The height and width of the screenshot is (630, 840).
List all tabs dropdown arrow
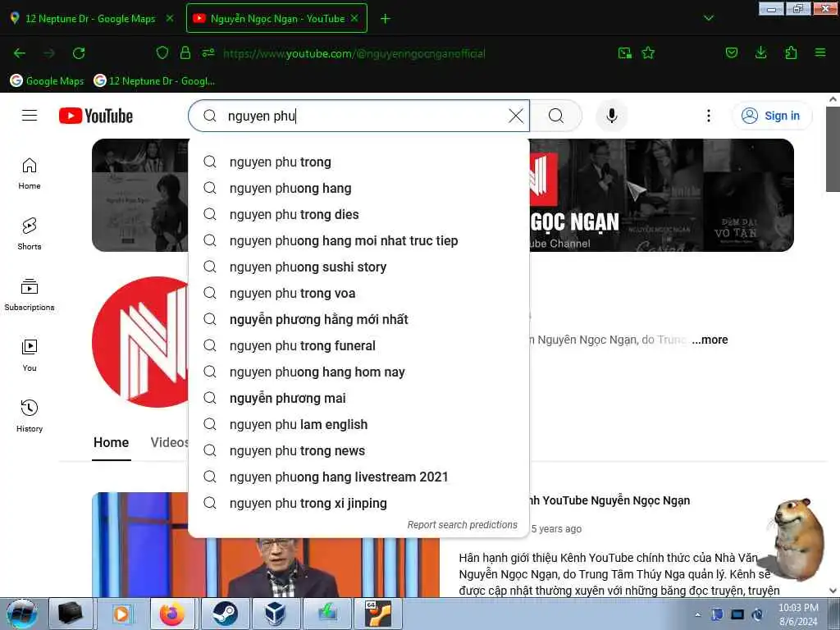708,18
